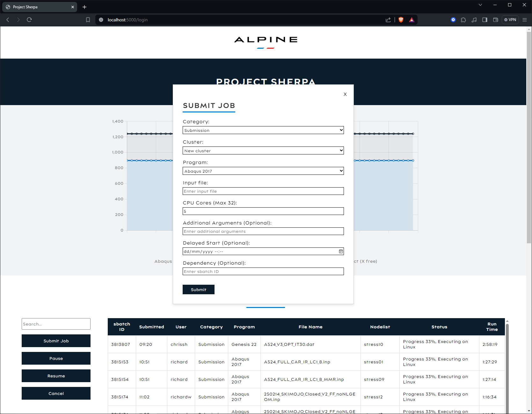The width and height of the screenshot is (532, 414).
Task: Click the CPU Cores field
Action: point(263,211)
